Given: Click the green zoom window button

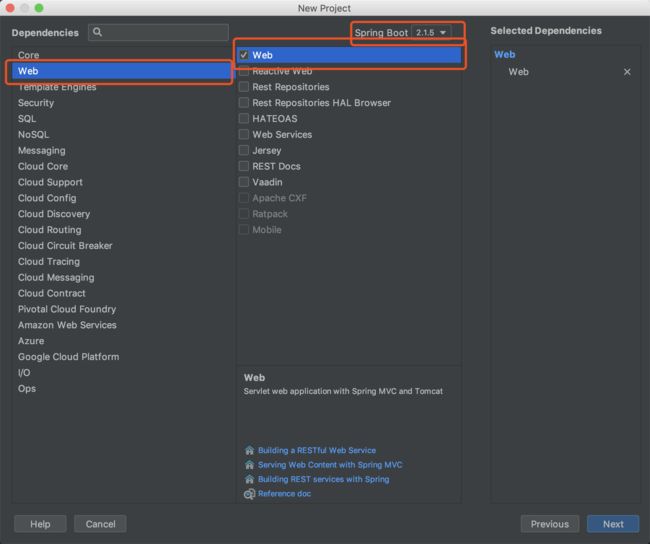Looking at the screenshot, I should pos(39,8).
